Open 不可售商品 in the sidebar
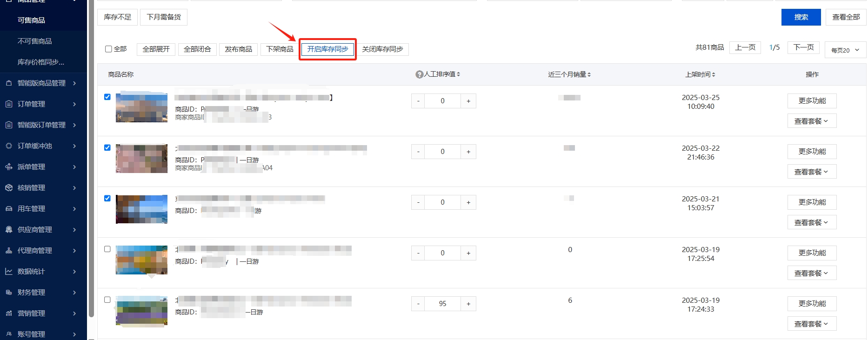The image size is (868, 340). tap(35, 41)
